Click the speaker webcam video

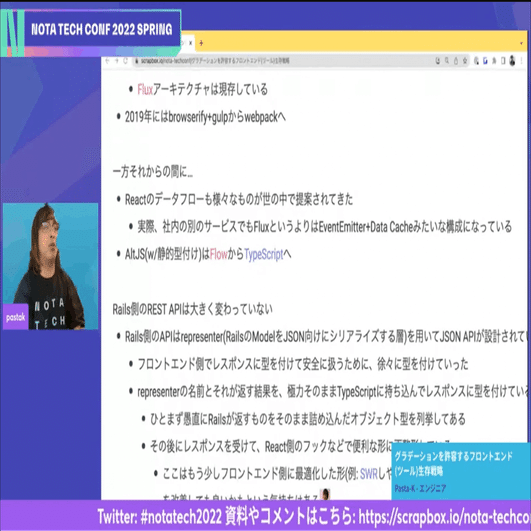coord(50,266)
